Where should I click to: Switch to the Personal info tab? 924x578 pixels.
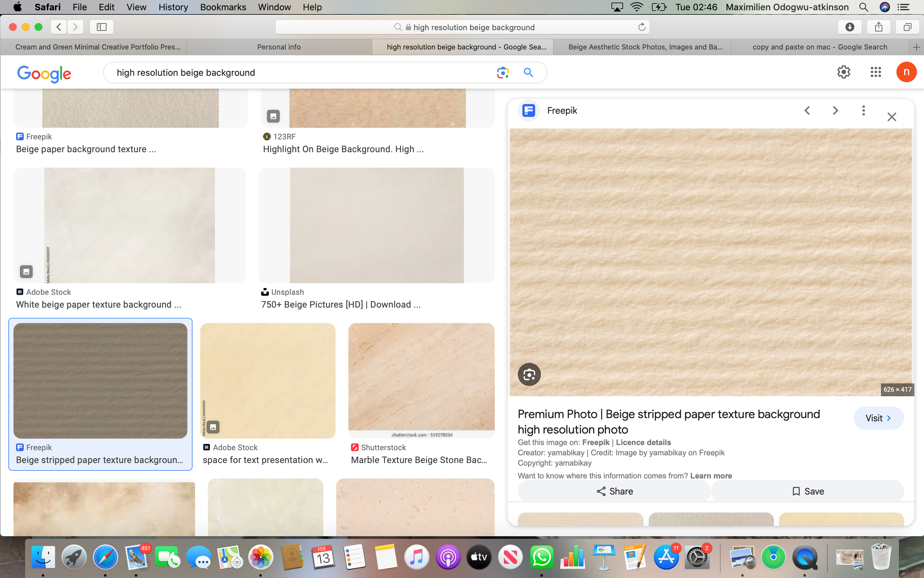tap(279, 47)
